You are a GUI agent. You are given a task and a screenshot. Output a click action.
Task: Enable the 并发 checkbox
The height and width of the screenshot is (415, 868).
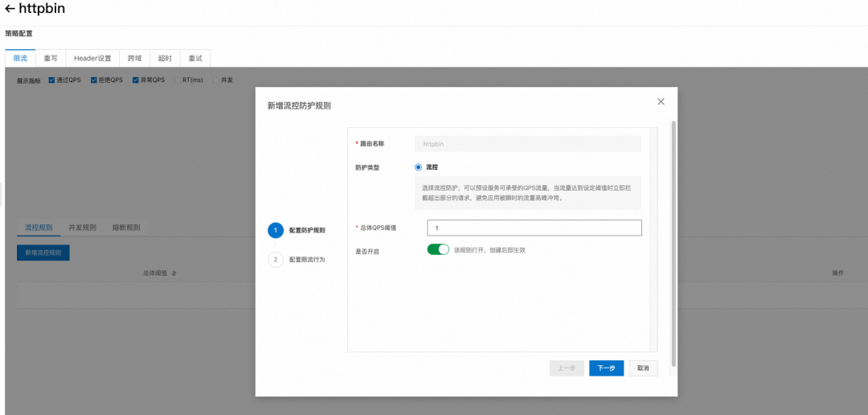216,80
